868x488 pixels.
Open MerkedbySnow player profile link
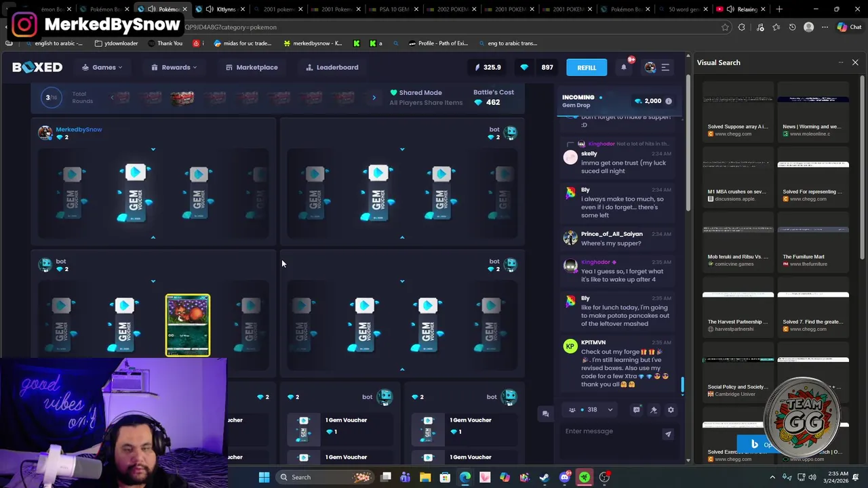point(79,129)
